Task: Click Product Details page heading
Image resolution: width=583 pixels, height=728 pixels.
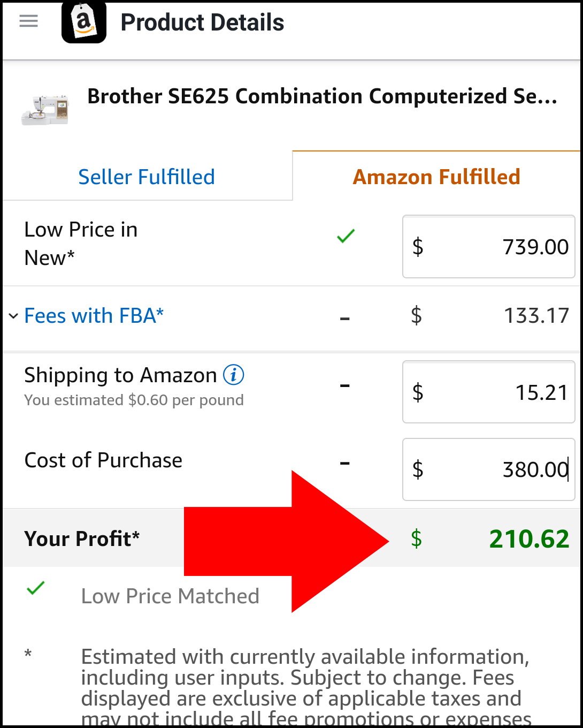Action: [202, 22]
